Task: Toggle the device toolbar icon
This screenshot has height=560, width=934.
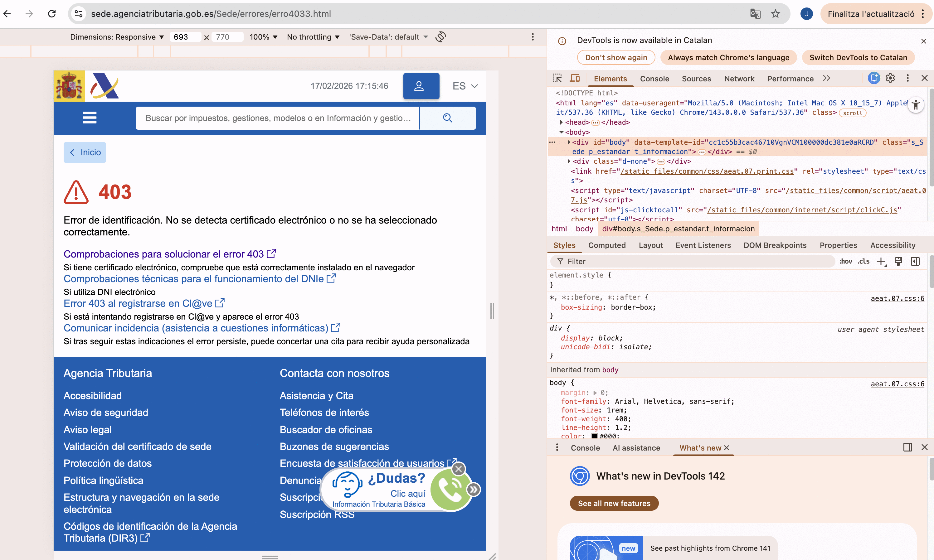Action: pyautogui.click(x=575, y=78)
